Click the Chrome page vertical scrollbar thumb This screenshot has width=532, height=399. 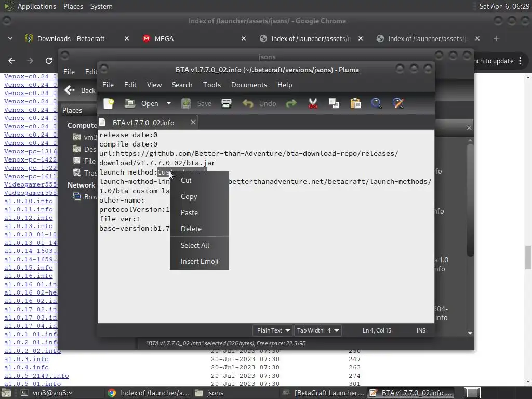tap(528, 257)
